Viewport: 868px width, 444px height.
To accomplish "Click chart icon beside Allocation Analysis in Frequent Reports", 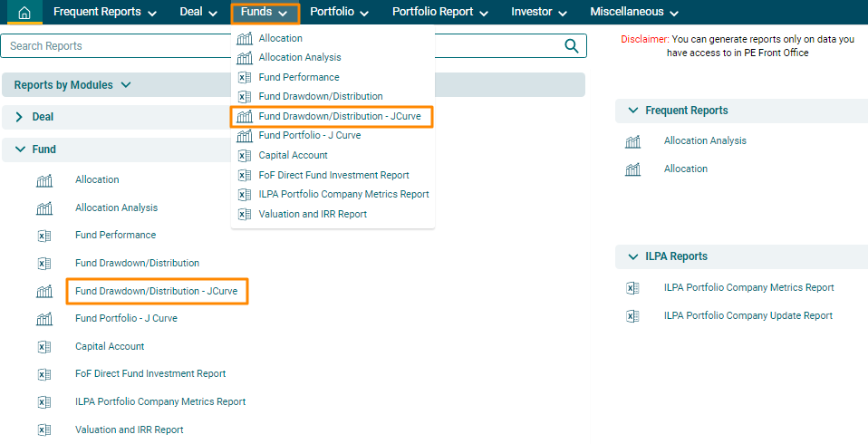I will [632, 141].
